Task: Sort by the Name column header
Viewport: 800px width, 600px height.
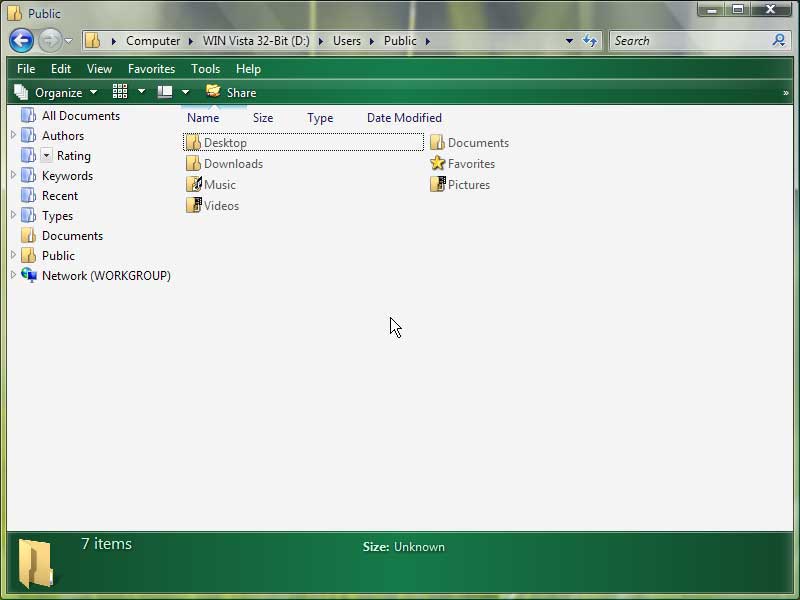Action: pyautogui.click(x=203, y=118)
